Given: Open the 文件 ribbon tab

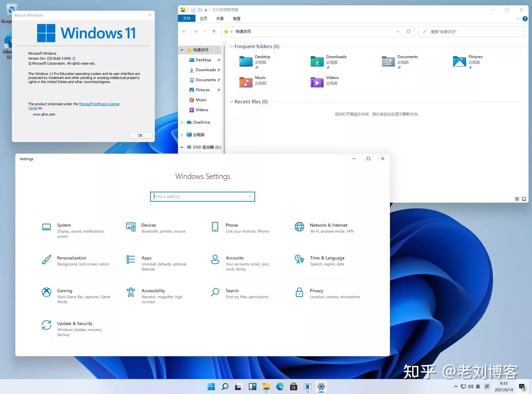Looking at the screenshot, I should coord(187,18).
